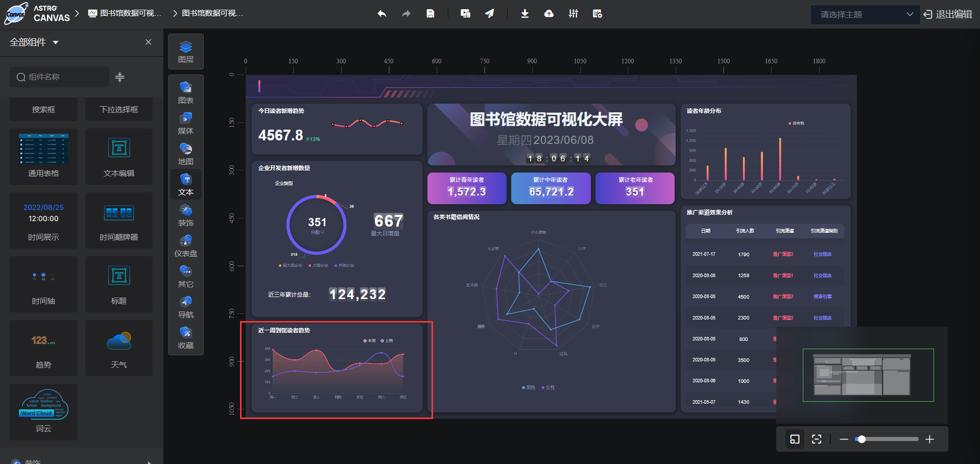The image size is (980, 464).
Task: Zoom out with the minus button
Action: [844, 439]
